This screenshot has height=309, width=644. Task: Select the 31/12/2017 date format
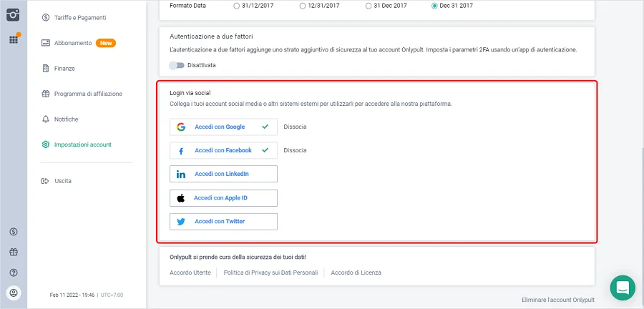237,6
